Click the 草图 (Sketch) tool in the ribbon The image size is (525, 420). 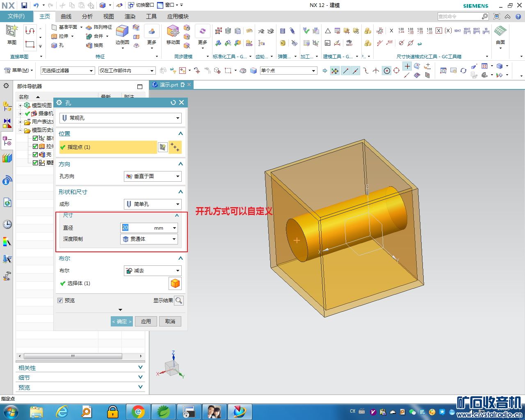pos(11,34)
